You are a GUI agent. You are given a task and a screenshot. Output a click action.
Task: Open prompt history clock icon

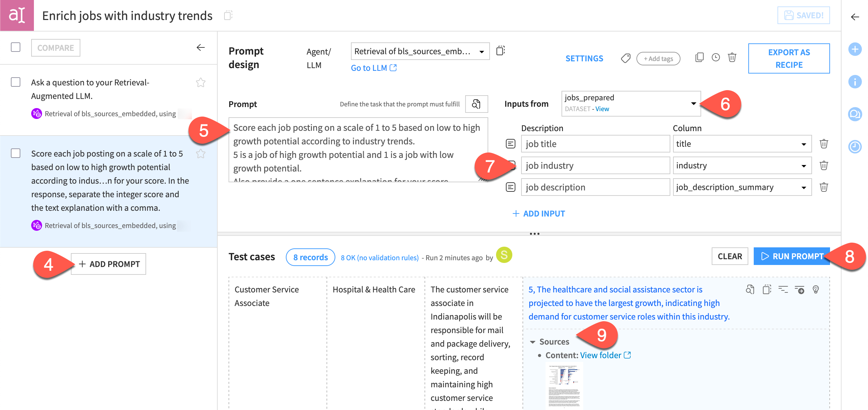[715, 58]
